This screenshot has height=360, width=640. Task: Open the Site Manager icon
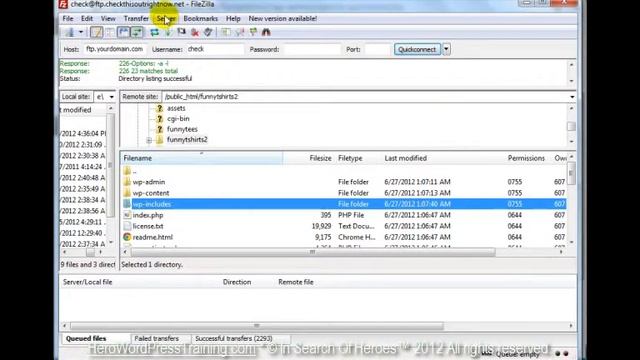tap(70, 32)
